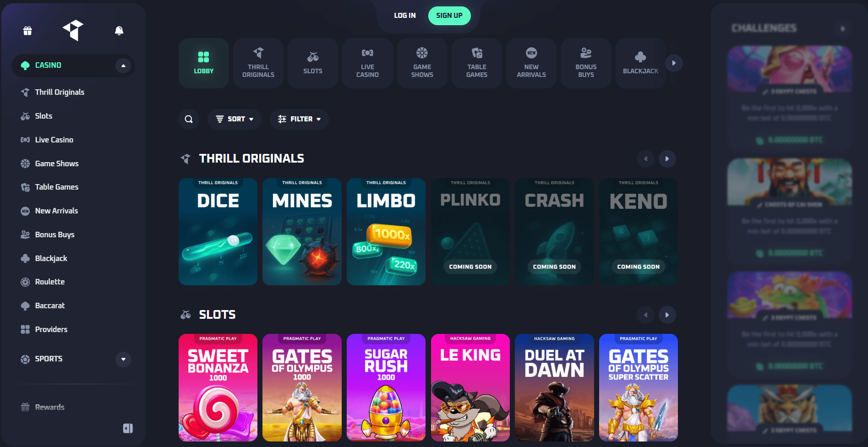Open the notifications bell

119,31
